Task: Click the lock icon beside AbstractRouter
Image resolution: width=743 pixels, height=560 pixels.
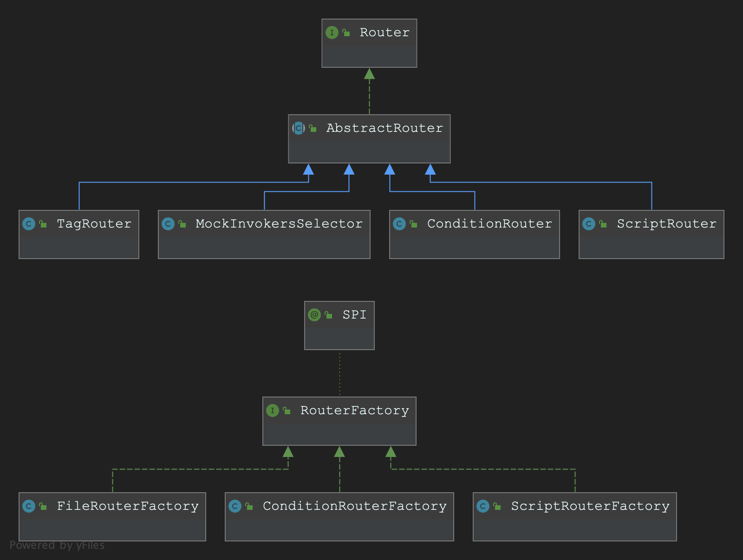Action: click(313, 128)
